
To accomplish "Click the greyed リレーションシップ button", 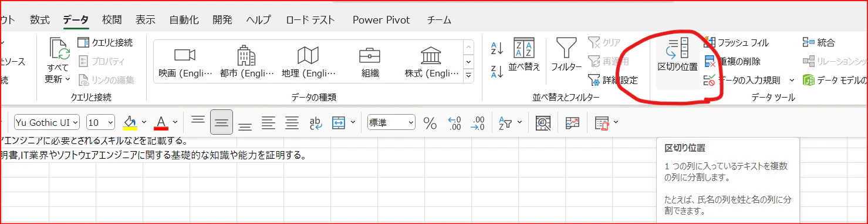I will point(835,61).
